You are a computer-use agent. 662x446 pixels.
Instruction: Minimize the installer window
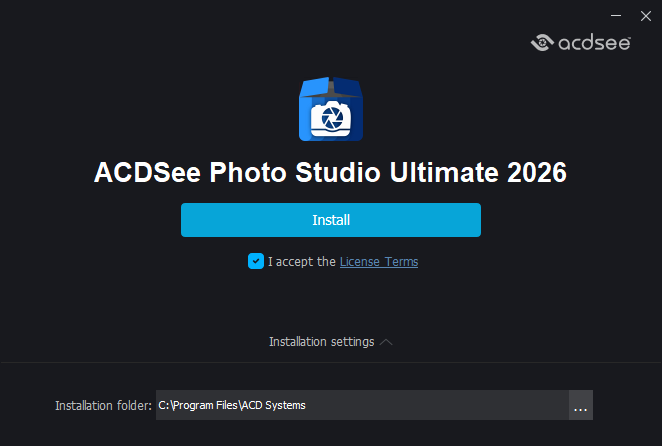(x=615, y=14)
